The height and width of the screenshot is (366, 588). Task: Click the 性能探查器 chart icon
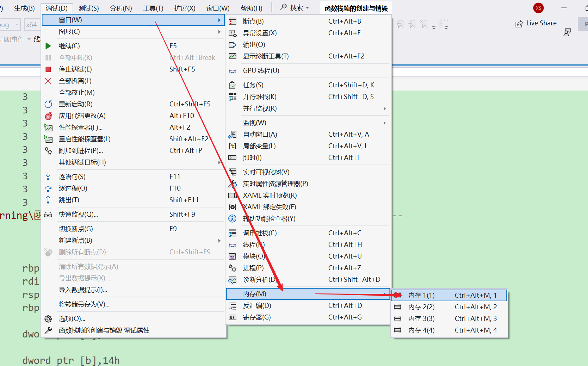pos(48,128)
